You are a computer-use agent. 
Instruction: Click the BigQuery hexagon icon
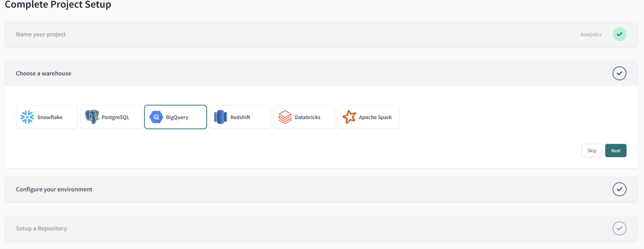(x=156, y=117)
